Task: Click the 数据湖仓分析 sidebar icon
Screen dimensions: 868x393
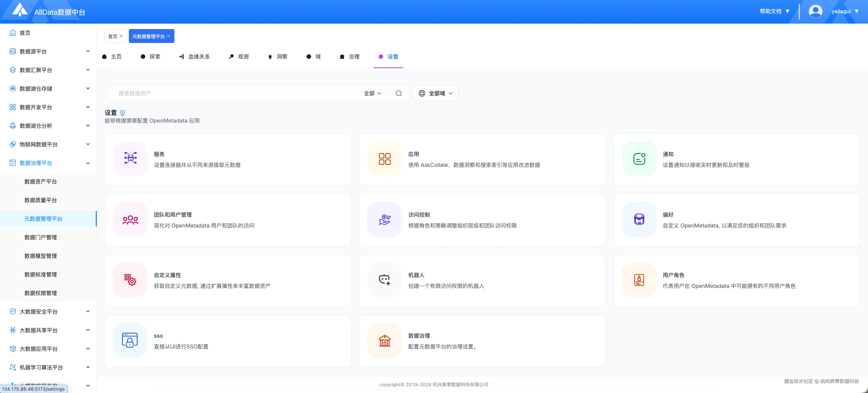Action: pyautogui.click(x=13, y=126)
